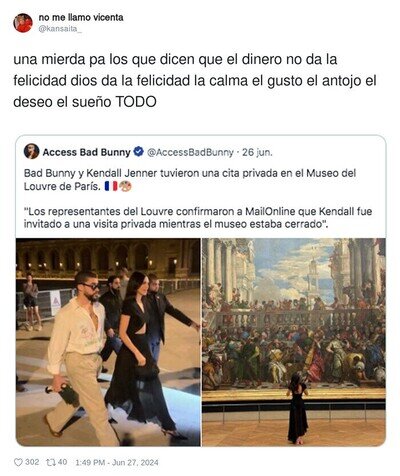Click the blue verified badge
This screenshot has width=400, height=476.
click(138, 152)
